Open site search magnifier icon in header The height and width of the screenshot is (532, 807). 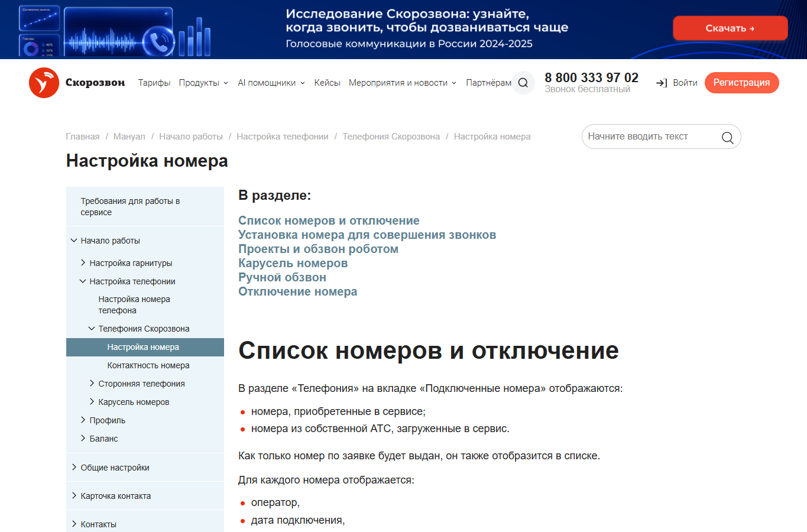coord(523,83)
